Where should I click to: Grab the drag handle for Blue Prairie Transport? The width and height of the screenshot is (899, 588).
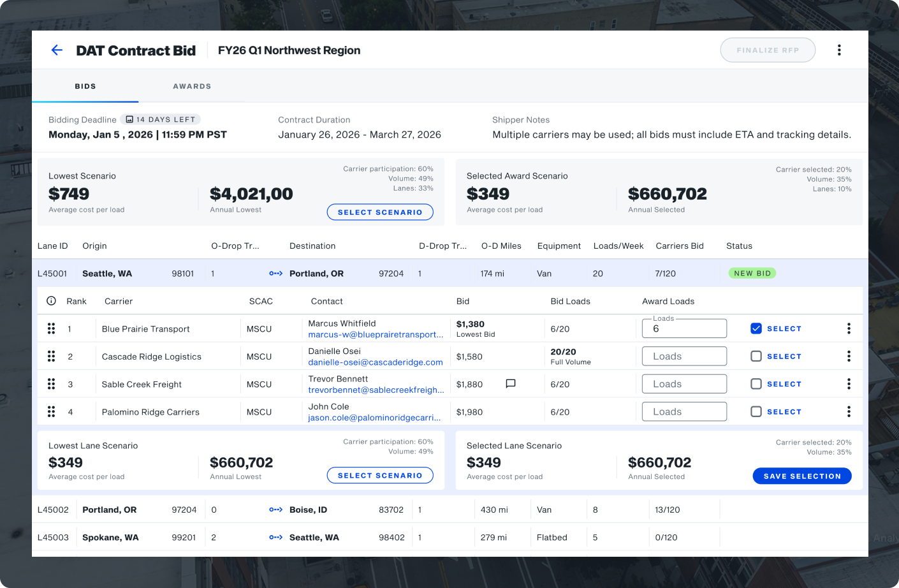point(51,328)
